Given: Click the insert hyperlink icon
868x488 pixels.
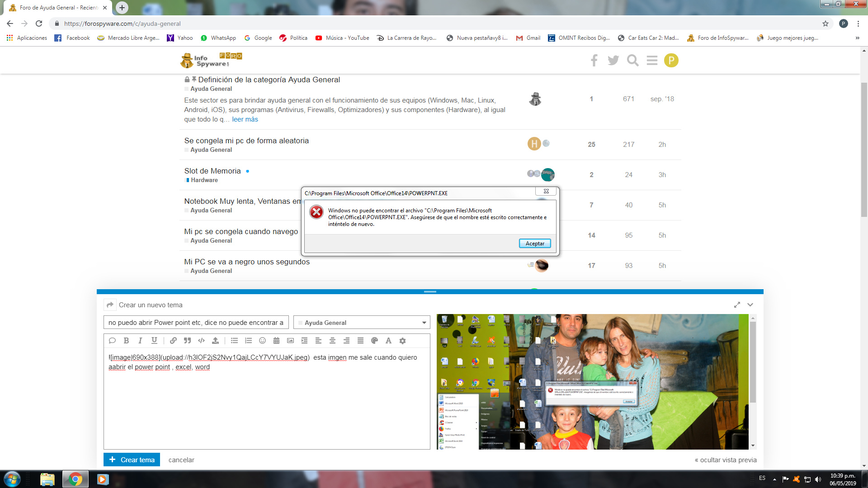Looking at the screenshot, I should (x=173, y=341).
